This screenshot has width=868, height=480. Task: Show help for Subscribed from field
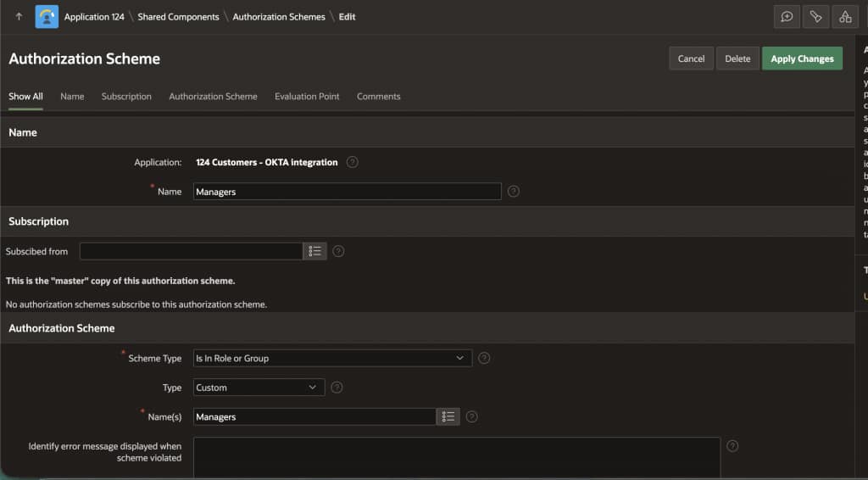[x=338, y=251]
